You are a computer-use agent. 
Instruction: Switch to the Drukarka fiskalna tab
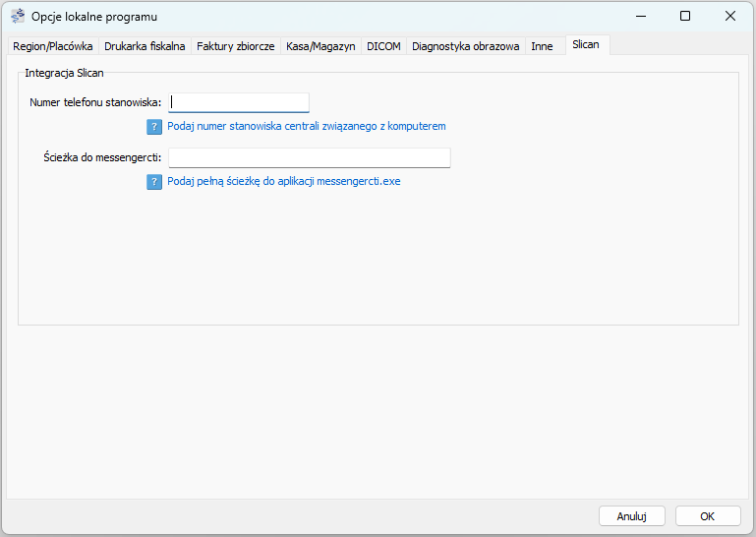tap(145, 46)
